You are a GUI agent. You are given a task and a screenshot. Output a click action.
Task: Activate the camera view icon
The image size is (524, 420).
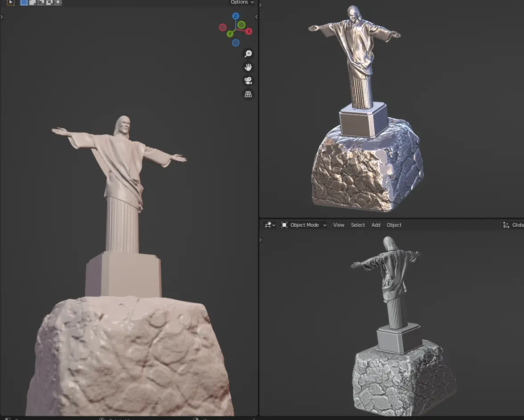coord(248,81)
